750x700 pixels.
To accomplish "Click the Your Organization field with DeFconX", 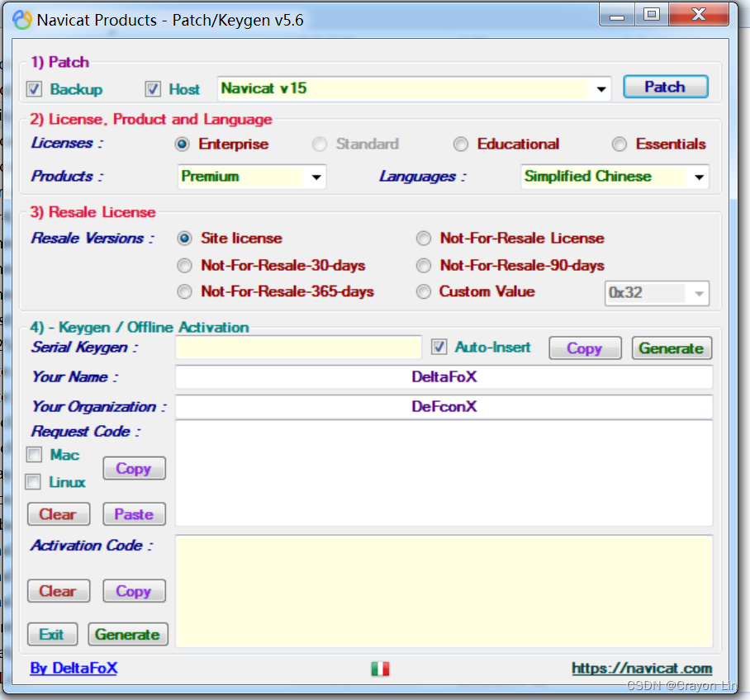I will click(444, 407).
